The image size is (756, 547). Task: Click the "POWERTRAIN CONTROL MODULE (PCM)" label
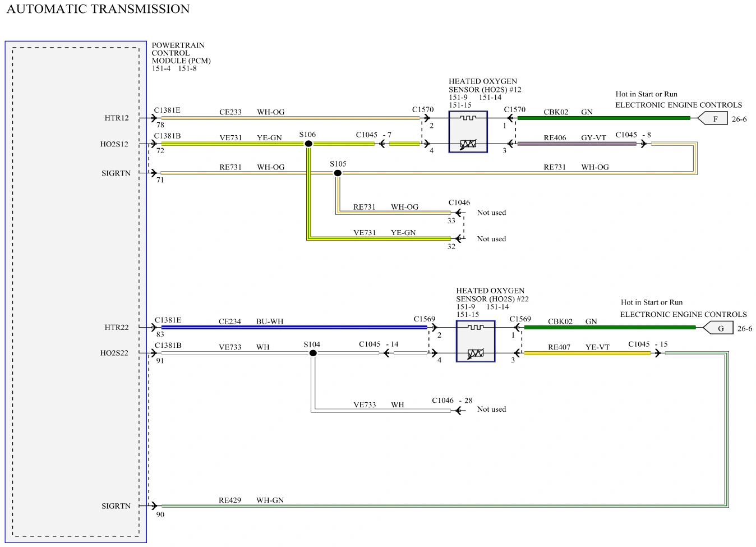coord(181,53)
